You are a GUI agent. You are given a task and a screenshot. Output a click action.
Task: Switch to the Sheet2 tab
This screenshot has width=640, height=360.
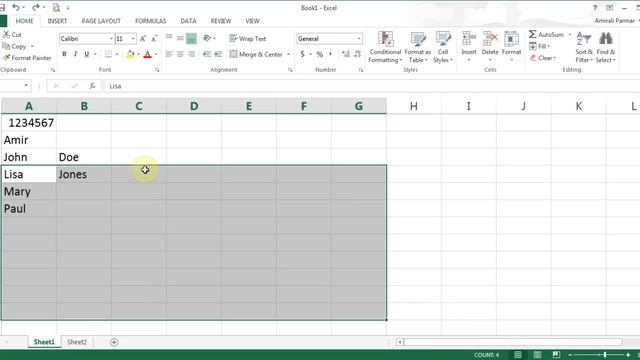click(77, 342)
